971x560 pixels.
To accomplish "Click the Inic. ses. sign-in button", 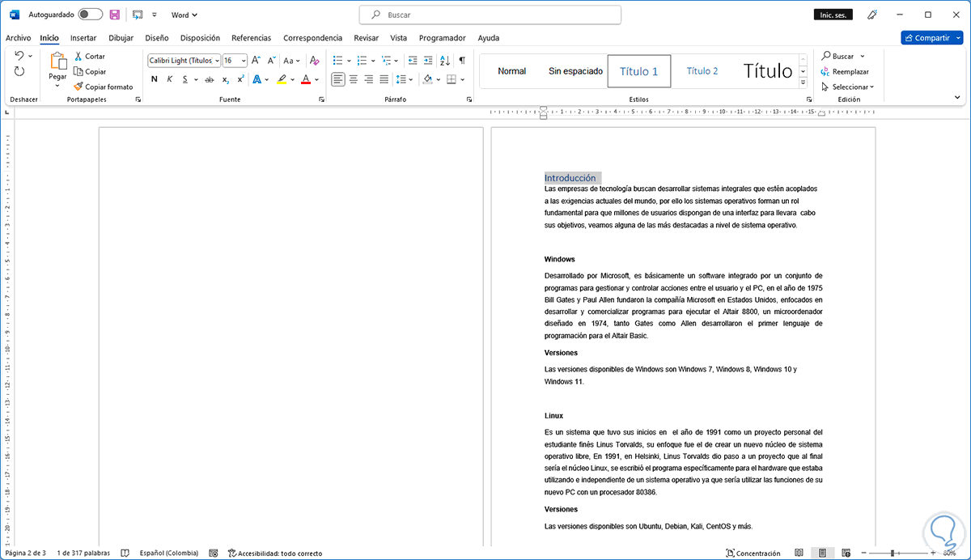I will (x=832, y=15).
